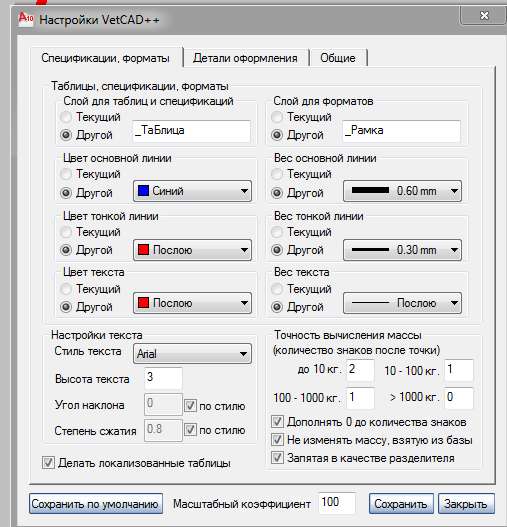Screen dimensions: 507x527
Task: Open the Общие tab
Action: [338, 58]
